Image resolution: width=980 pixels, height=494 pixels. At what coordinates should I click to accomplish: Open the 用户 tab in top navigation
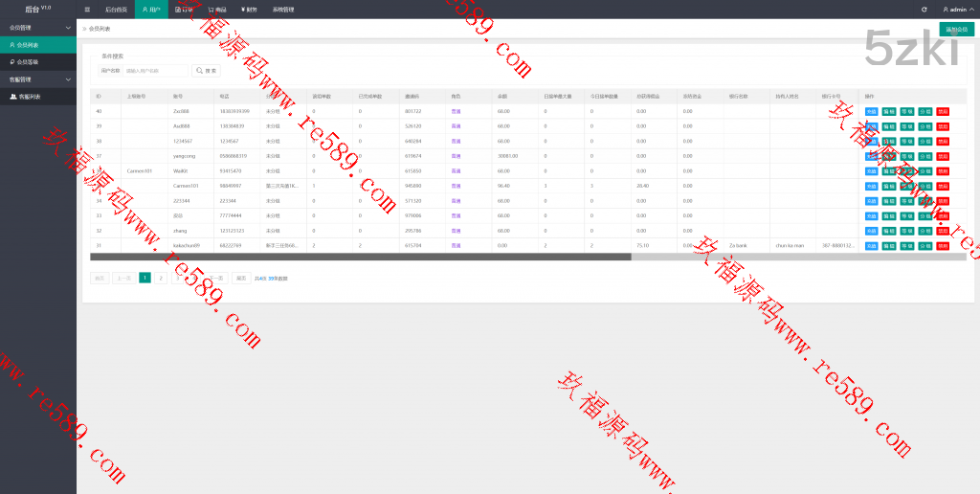(x=151, y=9)
